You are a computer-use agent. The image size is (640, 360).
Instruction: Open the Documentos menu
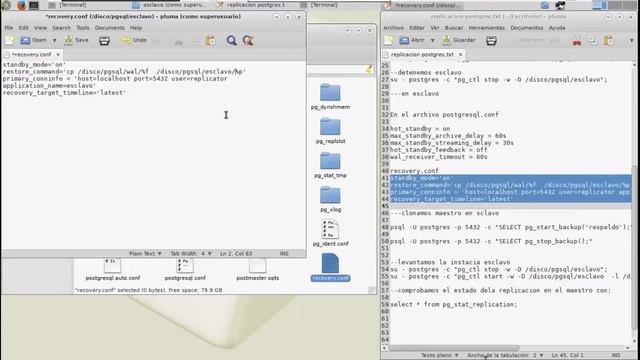[527, 28]
